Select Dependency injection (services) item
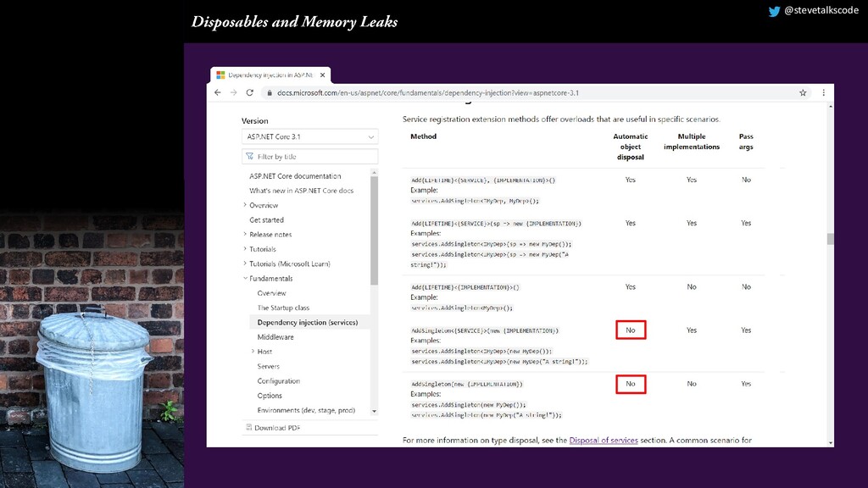 tap(309, 322)
